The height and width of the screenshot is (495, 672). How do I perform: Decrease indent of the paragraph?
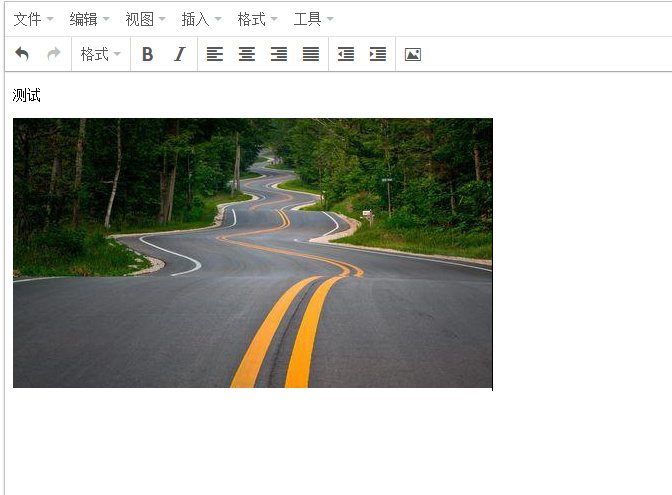(346, 54)
